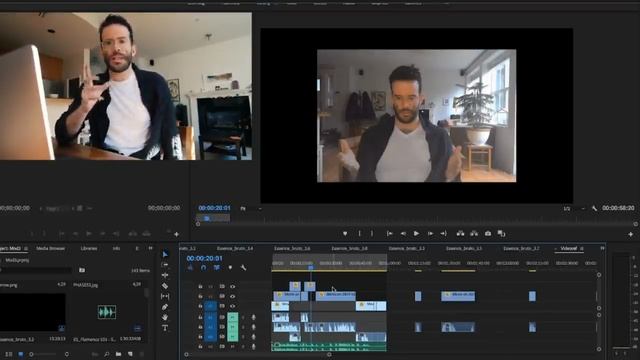Click the Extract button in Program monitor
The width and height of the screenshot is (640, 360).
(x=474, y=233)
